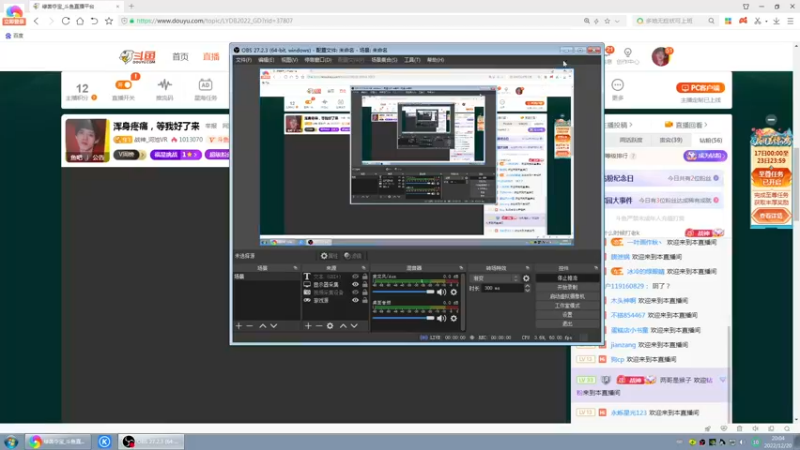This screenshot has height=450, width=800.
Task: Toggle visibility of the Text (GDI+) source
Action: (355, 277)
